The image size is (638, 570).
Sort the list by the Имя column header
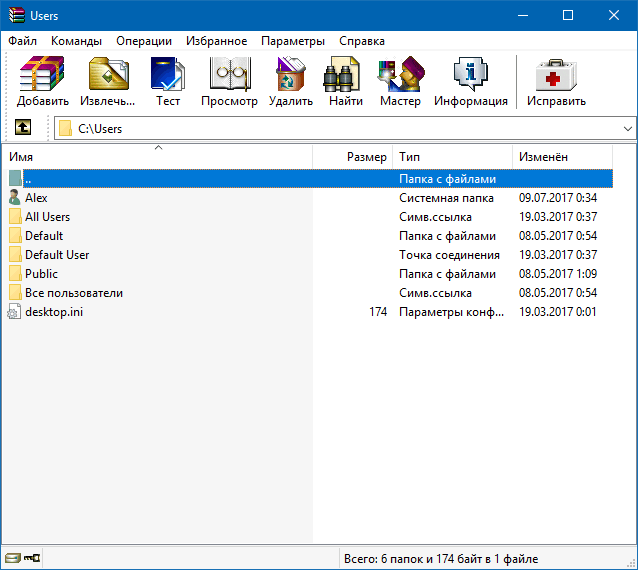[x=158, y=157]
